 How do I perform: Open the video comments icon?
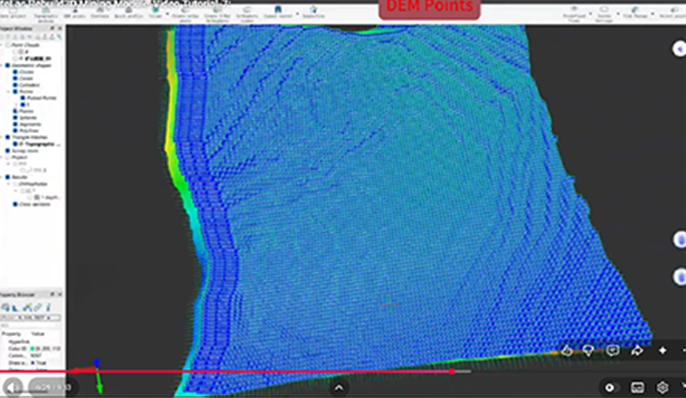click(612, 350)
